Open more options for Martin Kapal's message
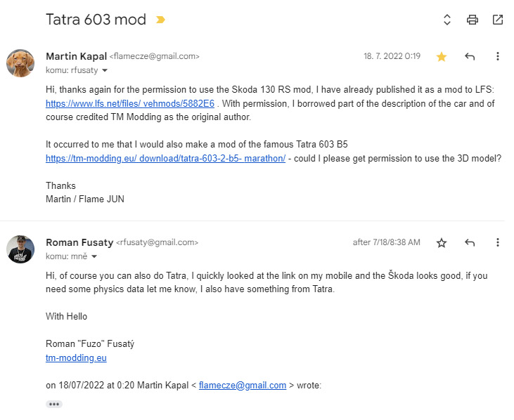This screenshot has width=514, height=420. (x=498, y=56)
